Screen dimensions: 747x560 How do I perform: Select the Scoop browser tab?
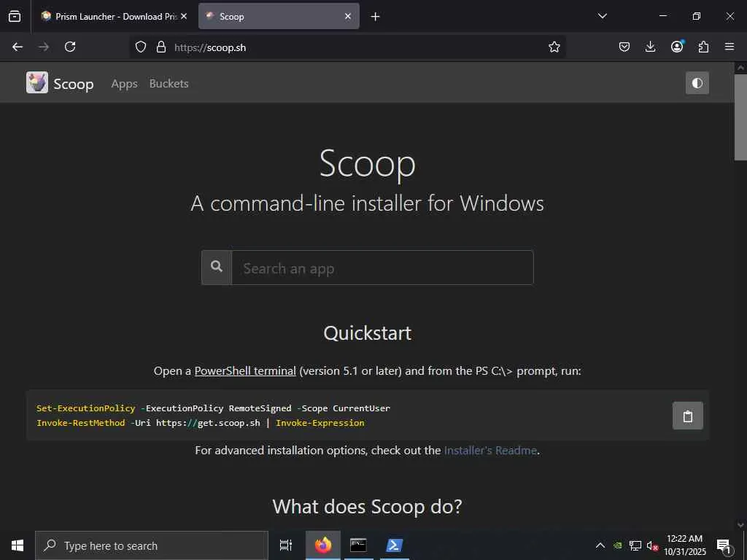(279, 16)
